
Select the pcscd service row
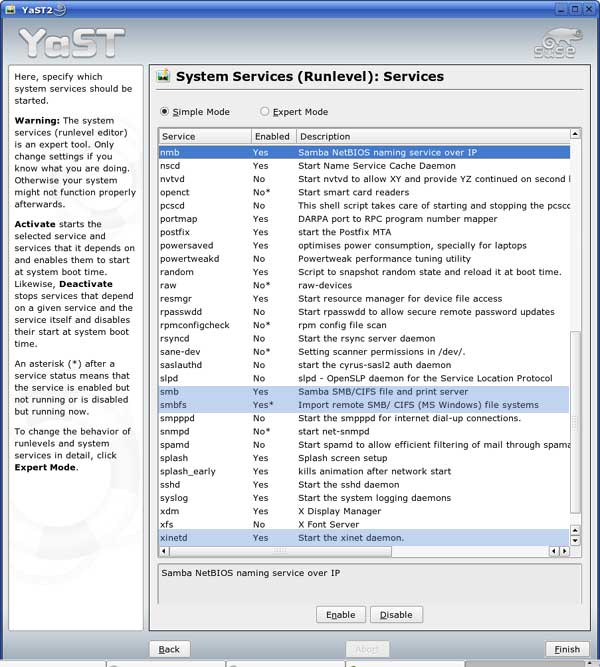(x=364, y=205)
